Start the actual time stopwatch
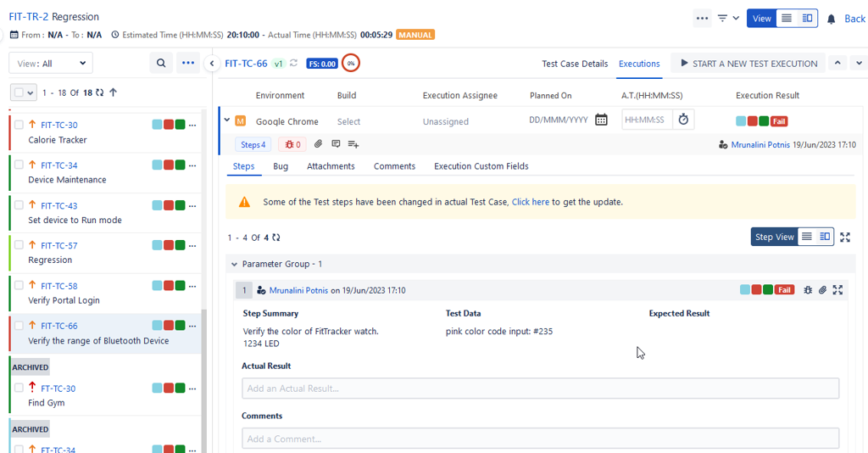Viewport: 868px width, 453px height. tap(683, 120)
